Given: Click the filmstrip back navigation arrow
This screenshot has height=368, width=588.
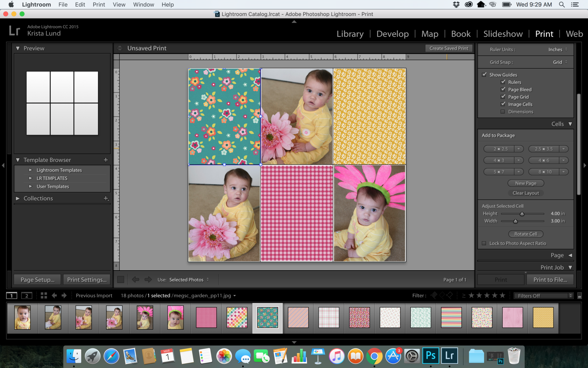Looking at the screenshot, I should 54,295.
